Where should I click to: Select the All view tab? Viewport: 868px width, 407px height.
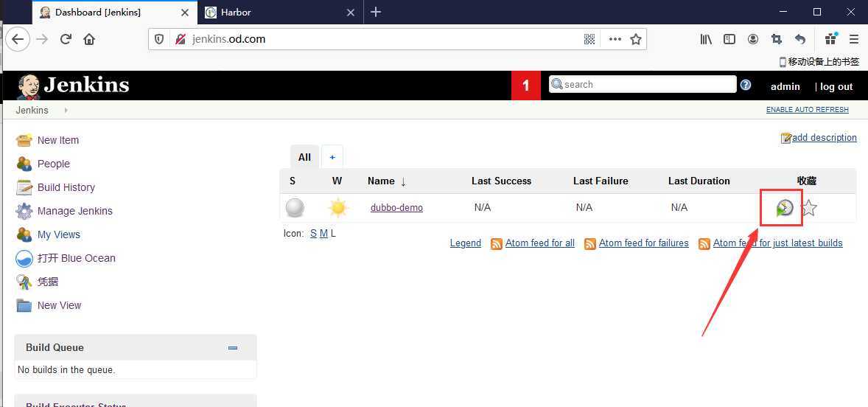coord(304,157)
